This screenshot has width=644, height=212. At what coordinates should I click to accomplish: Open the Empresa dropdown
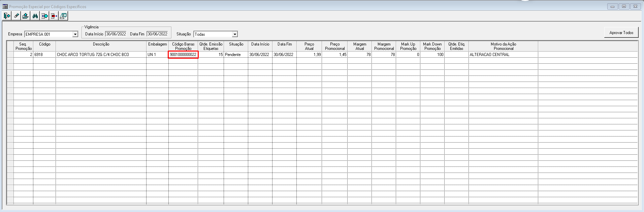pos(75,34)
